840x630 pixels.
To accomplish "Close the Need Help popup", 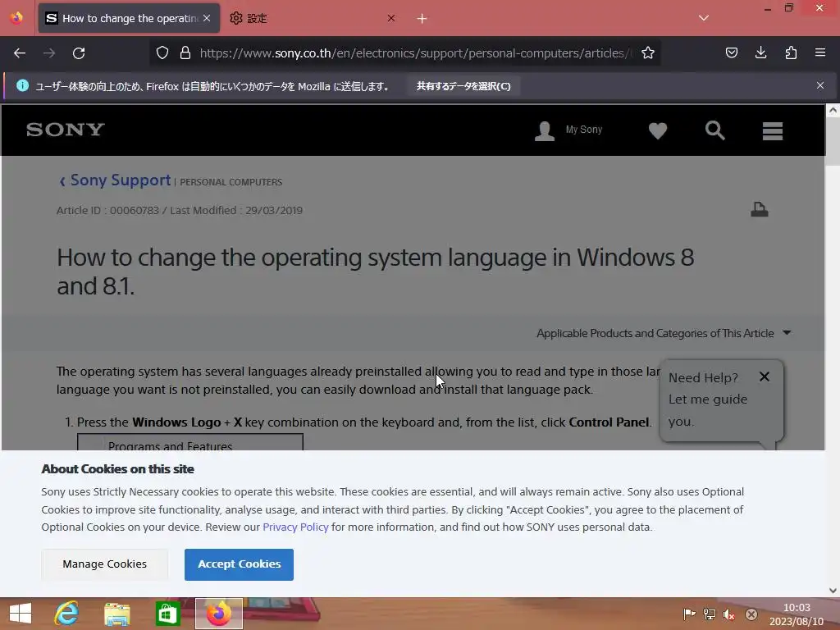I will click(x=765, y=377).
